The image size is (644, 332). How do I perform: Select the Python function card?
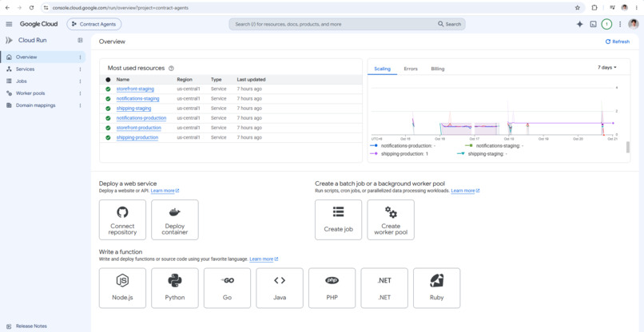coord(174,288)
